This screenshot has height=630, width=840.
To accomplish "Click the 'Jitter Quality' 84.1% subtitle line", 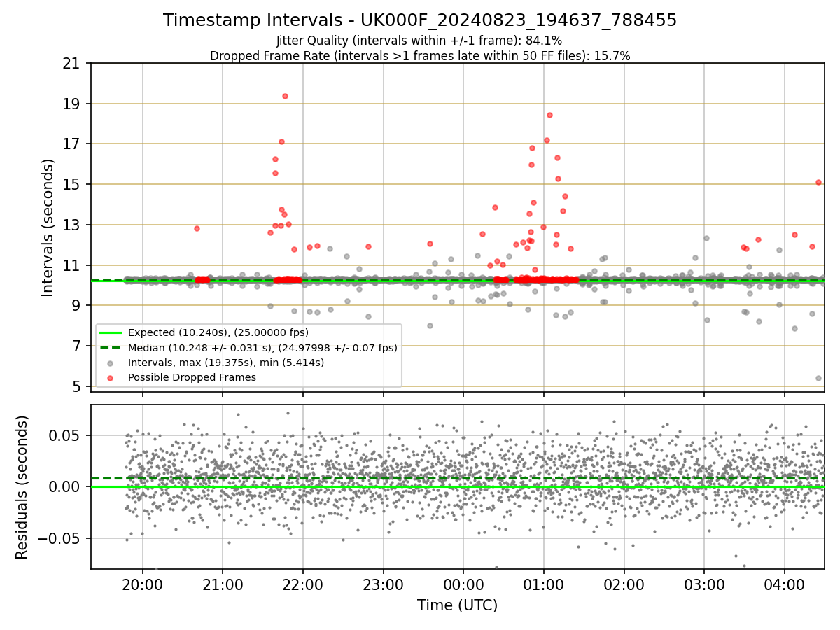I will point(420,41).
